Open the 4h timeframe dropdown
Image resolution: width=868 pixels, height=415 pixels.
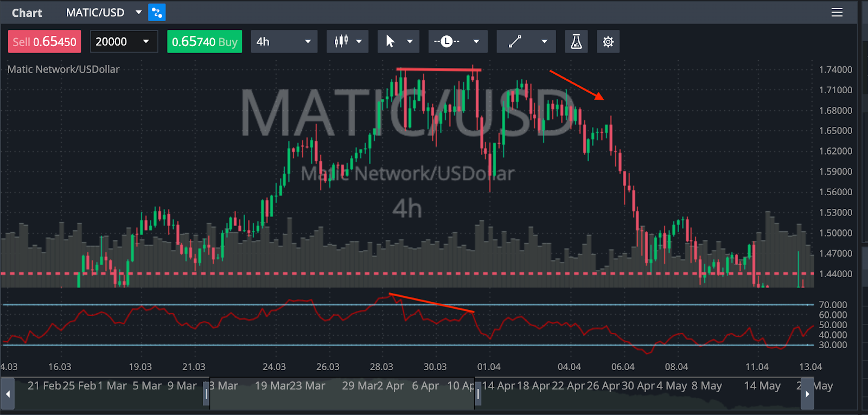(284, 42)
